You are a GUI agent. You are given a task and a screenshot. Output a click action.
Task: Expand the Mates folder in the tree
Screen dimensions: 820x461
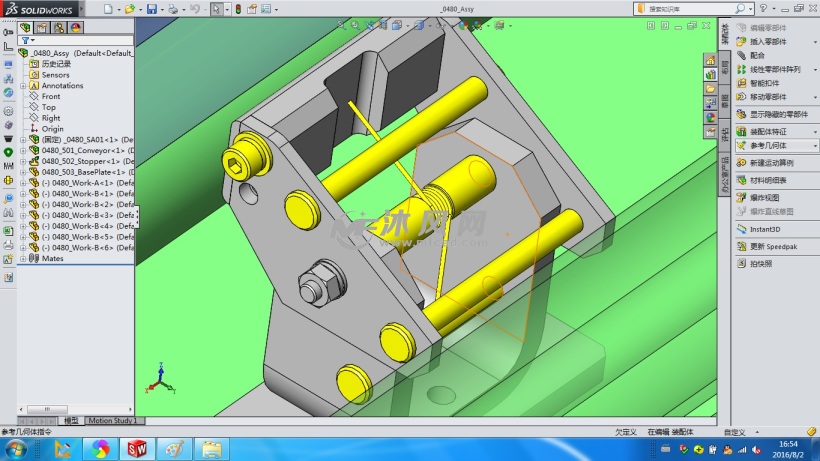pos(23,258)
